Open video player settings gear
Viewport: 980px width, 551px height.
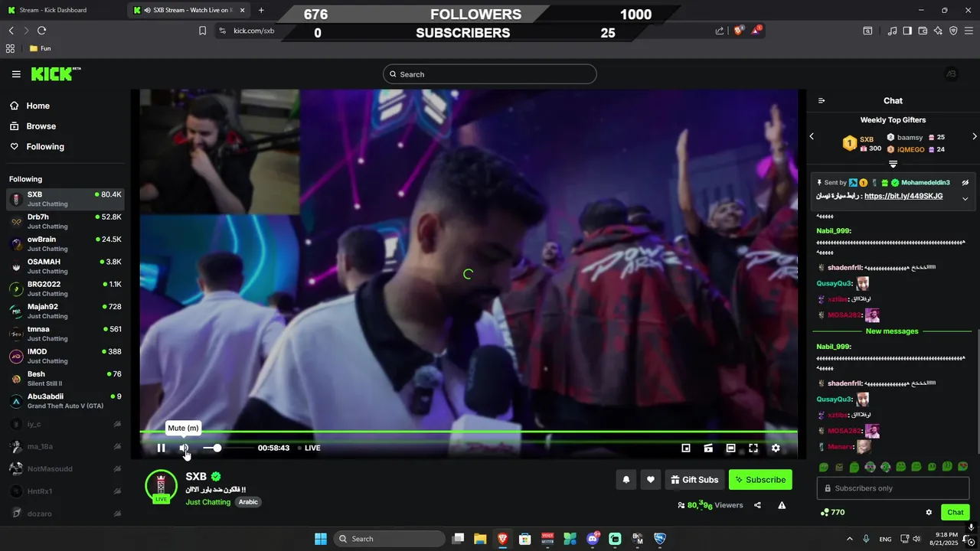click(776, 448)
